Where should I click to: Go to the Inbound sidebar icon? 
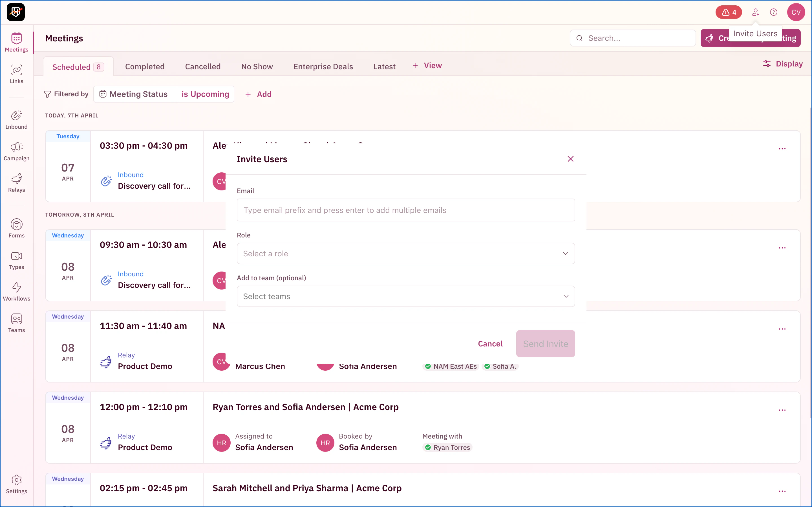coord(16,119)
